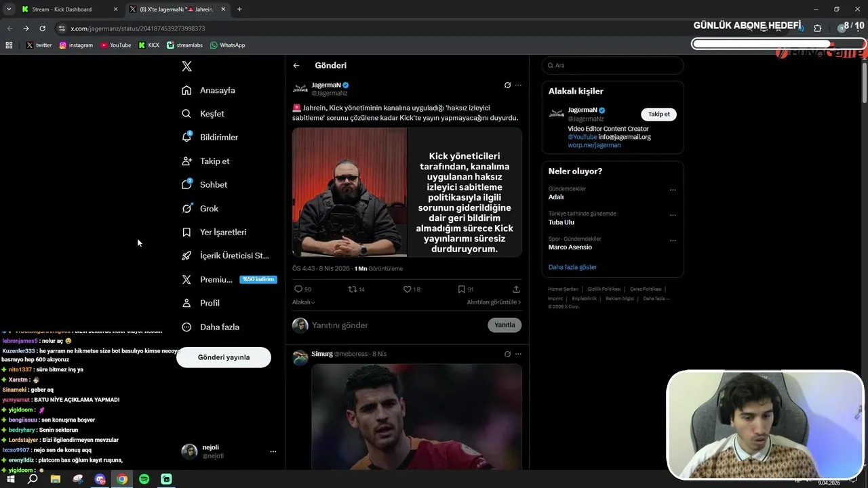
Task: Open Marco Asensio trending topic
Action: [x=570, y=247]
